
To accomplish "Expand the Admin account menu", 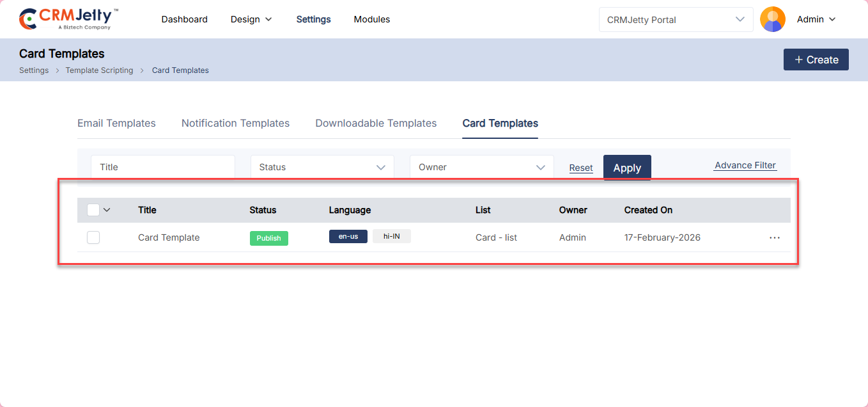I will coord(816,19).
